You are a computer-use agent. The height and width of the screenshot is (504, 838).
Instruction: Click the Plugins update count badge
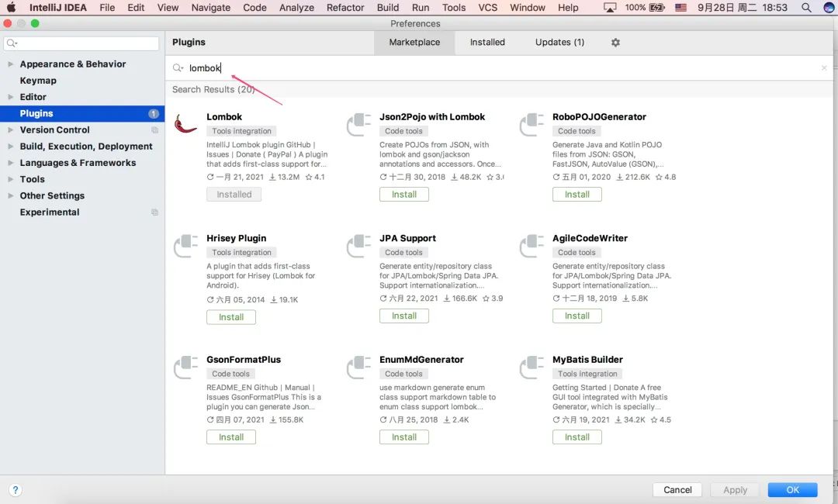point(154,113)
